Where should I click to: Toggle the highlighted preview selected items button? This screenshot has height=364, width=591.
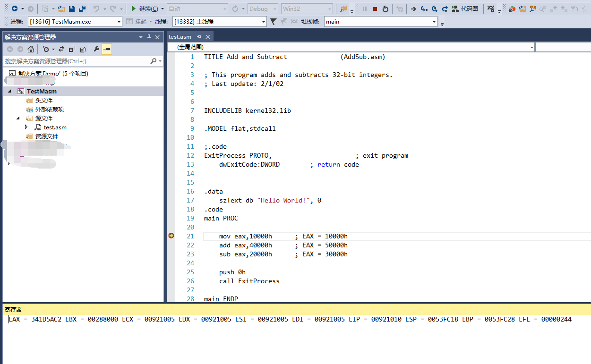[107, 49]
